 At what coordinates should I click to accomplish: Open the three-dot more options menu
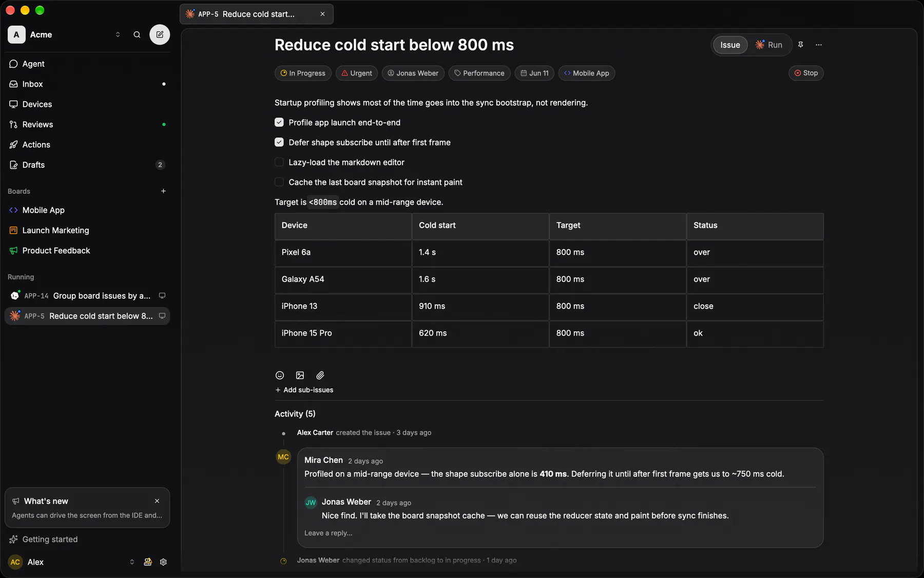(819, 45)
